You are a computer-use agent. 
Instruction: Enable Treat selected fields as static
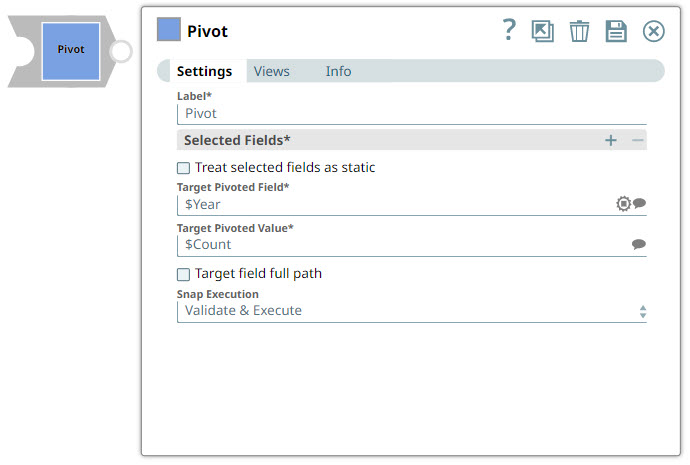184,168
